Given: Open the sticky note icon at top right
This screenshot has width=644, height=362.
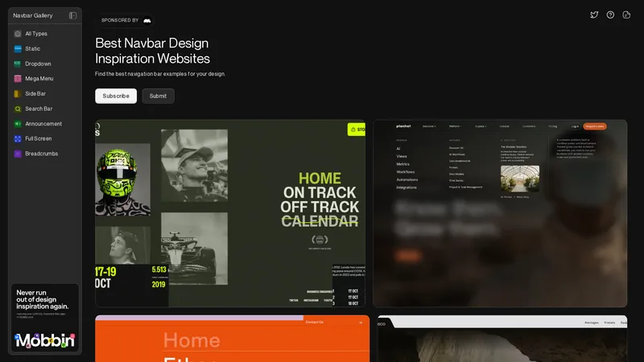Looking at the screenshot, I should pyautogui.click(x=626, y=15).
